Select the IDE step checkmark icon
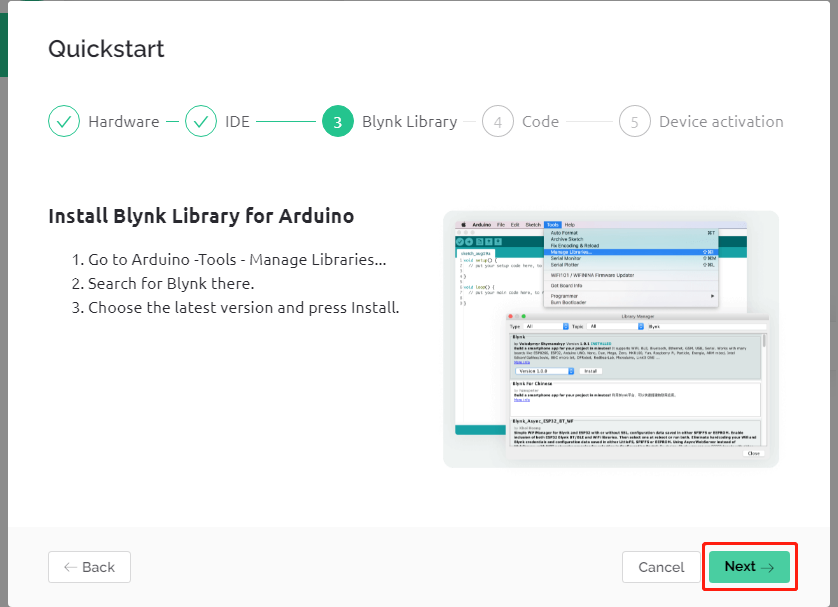The height and width of the screenshot is (607, 838). pyautogui.click(x=201, y=121)
